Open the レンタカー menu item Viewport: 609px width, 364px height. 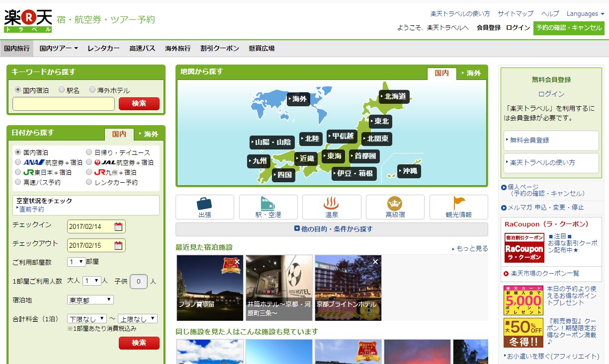(103, 49)
